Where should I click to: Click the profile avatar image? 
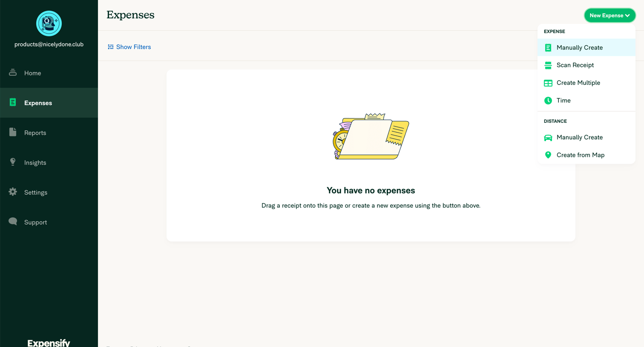49,23
